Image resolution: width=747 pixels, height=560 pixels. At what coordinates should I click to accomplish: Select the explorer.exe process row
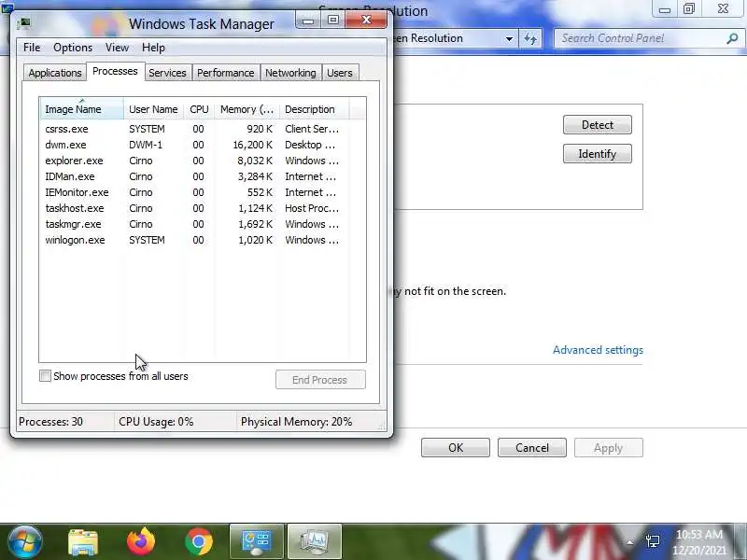194,161
